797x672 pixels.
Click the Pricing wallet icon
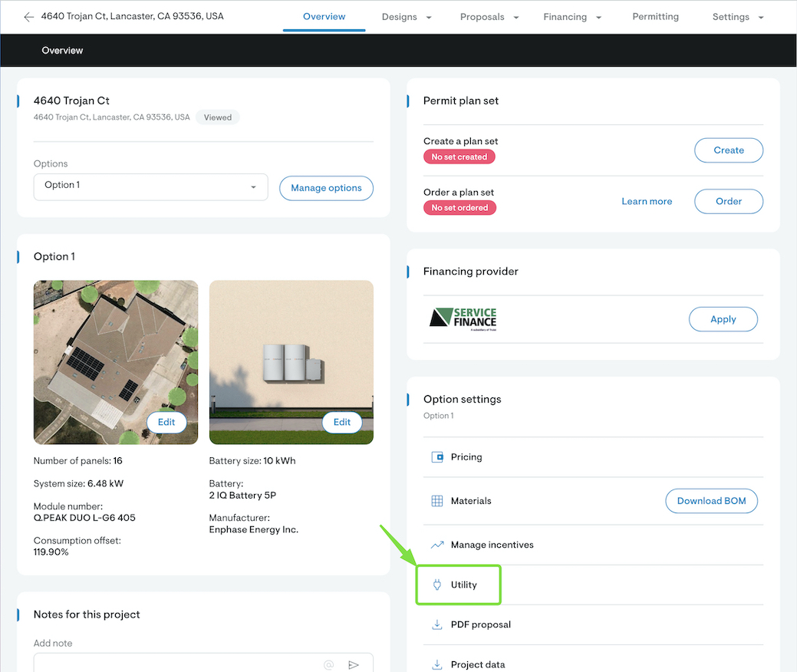[x=437, y=457]
